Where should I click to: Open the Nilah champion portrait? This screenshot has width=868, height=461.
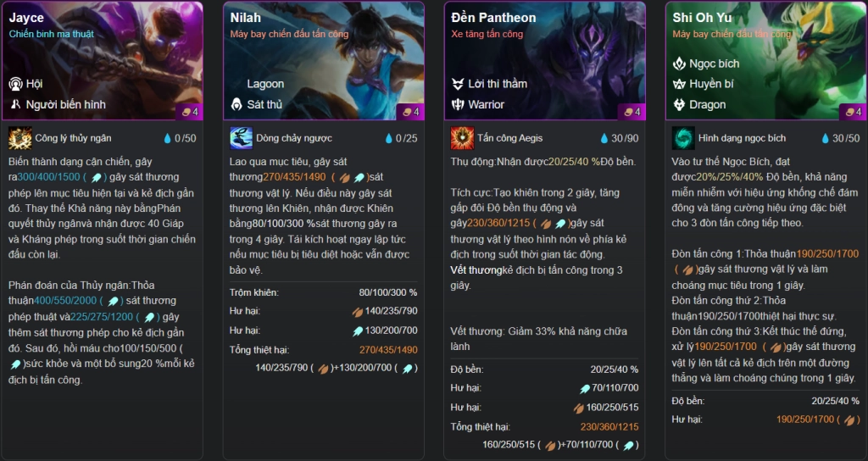(x=324, y=60)
